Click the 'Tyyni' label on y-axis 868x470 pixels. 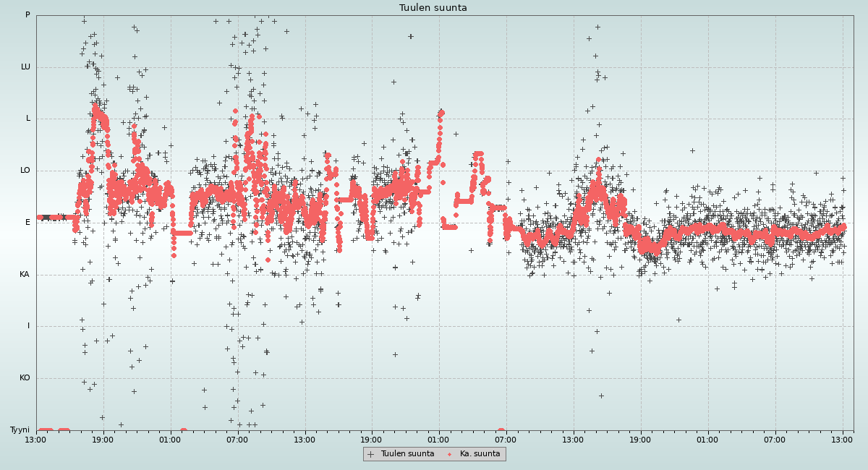pos(20,430)
